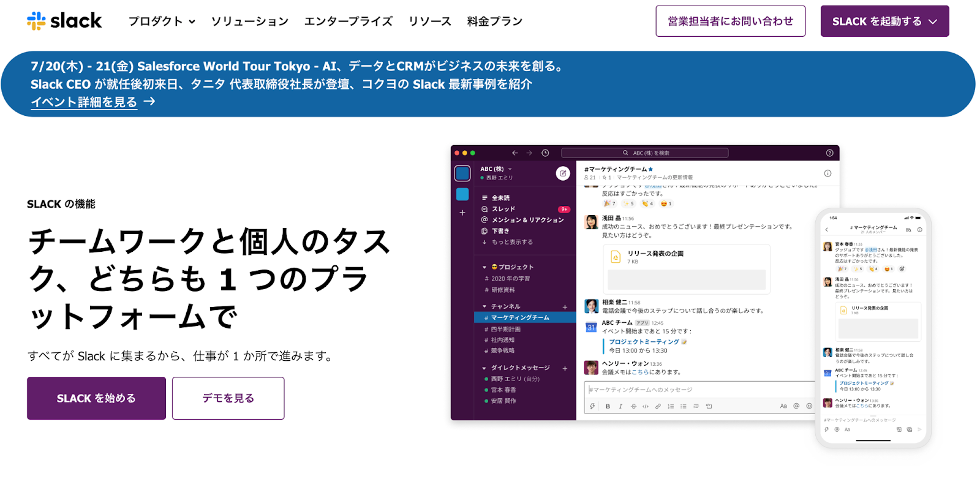Collapse the ダイレクトメッセージ sidebar section
Image resolution: width=980 pixels, height=484 pixels.
(x=484, y=368)
